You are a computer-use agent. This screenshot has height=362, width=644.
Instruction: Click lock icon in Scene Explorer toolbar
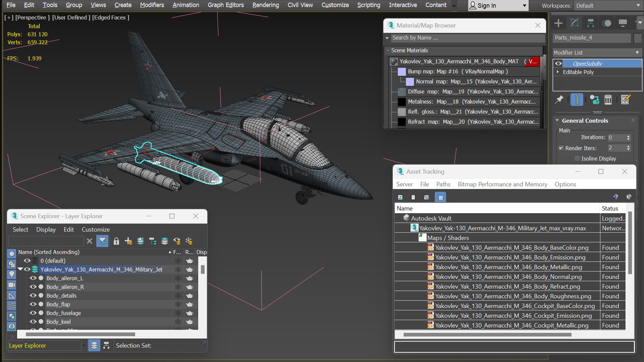point(116,241)
